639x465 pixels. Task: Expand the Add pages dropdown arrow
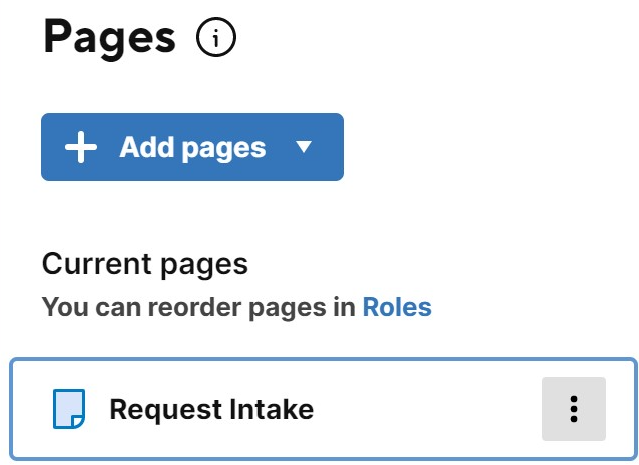pyautogui.click(x=304, y=146)
